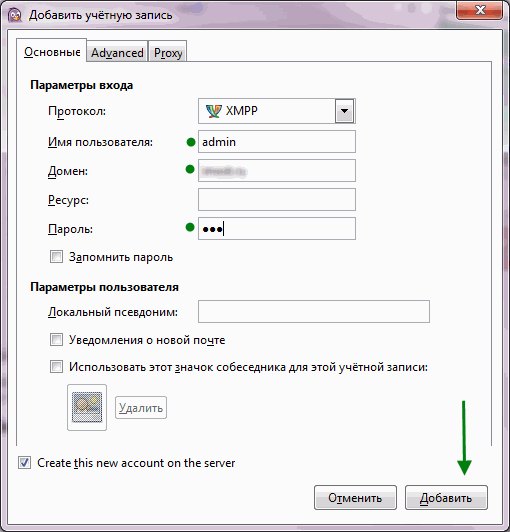
Task: Click into the Локальный псевдоним field
Action: tap(314, 311)
